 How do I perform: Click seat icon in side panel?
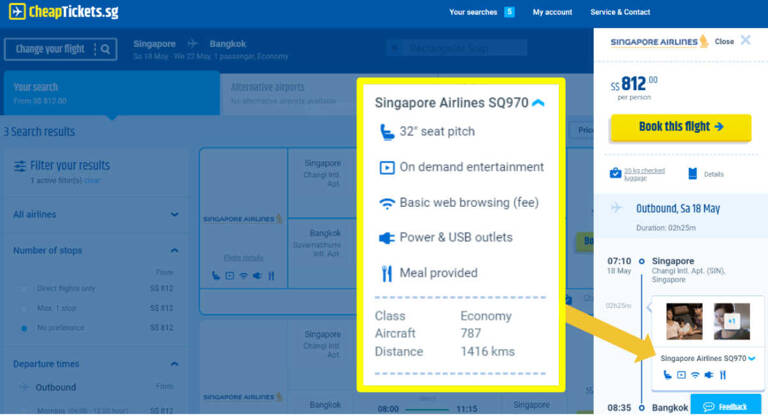pos(667,375)
